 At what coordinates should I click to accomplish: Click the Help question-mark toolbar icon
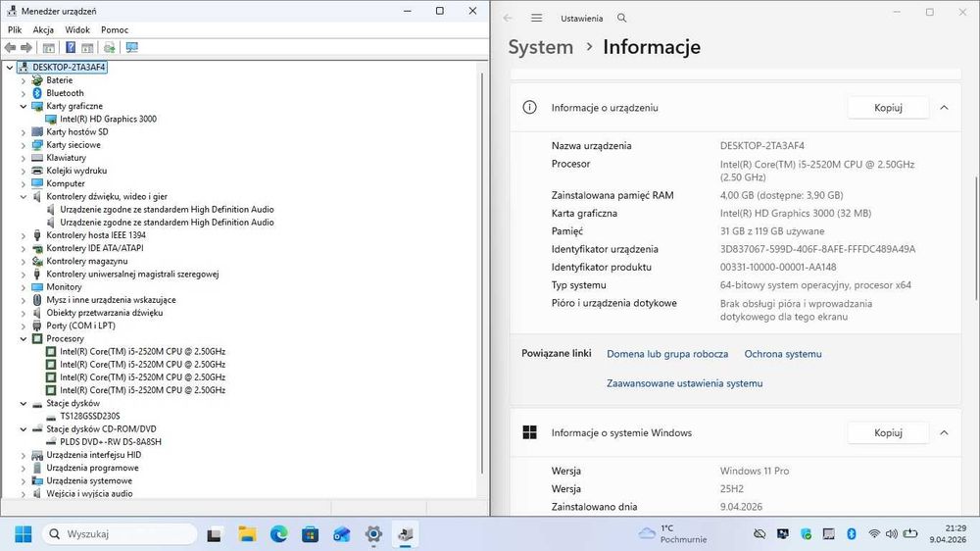[71, 47]
